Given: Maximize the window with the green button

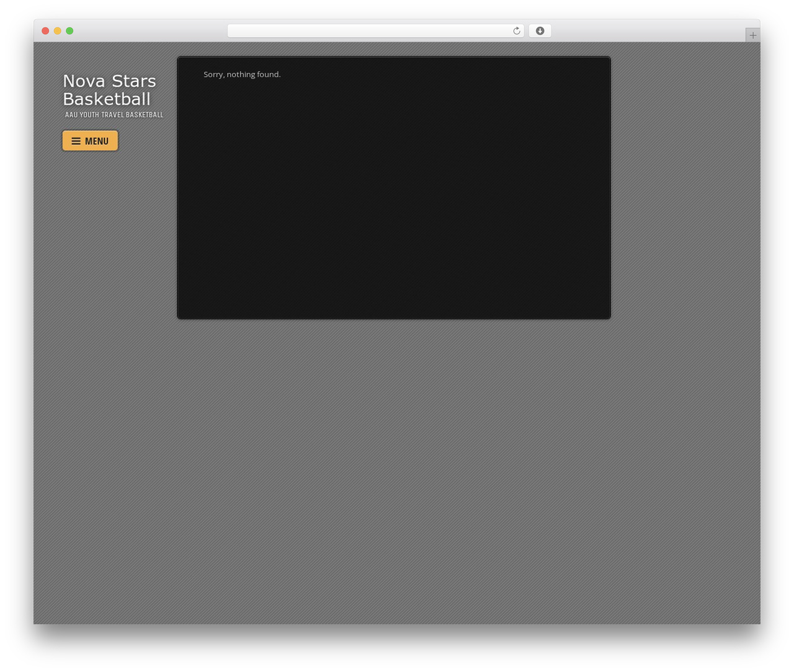Looking at the screenshot, I should point(69,31).
